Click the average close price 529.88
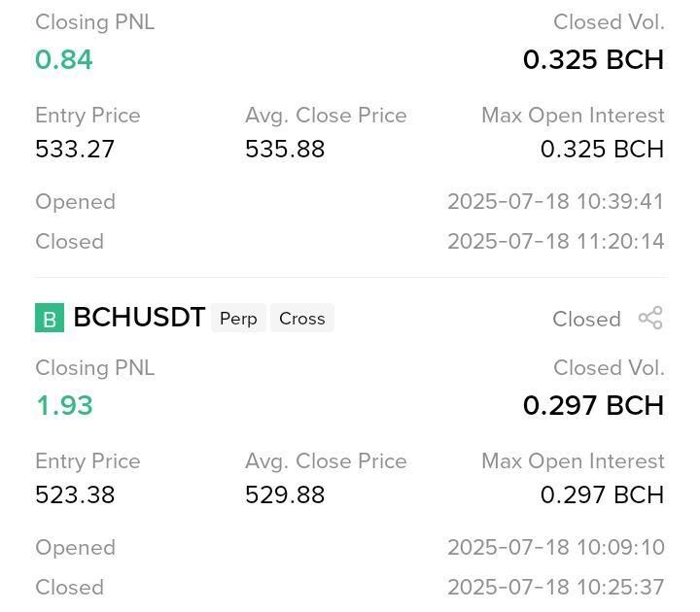This screenshot has width=700, height=612. coord(285,494)
